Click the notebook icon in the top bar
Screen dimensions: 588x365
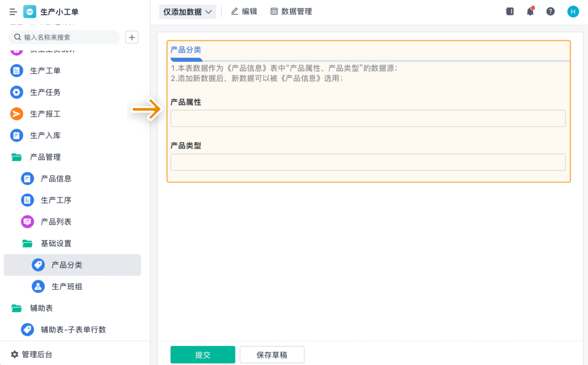point(510,12)
